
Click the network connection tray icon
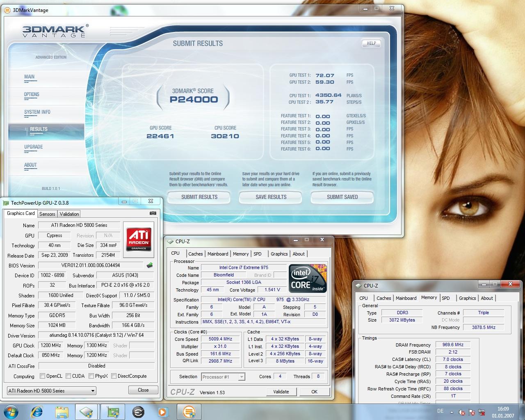(482, 413)
